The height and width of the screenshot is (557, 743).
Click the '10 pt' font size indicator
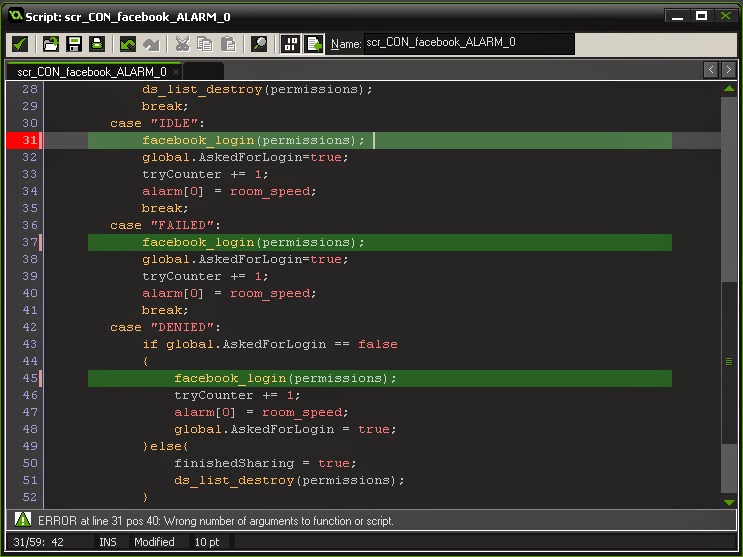click(207, 542)
